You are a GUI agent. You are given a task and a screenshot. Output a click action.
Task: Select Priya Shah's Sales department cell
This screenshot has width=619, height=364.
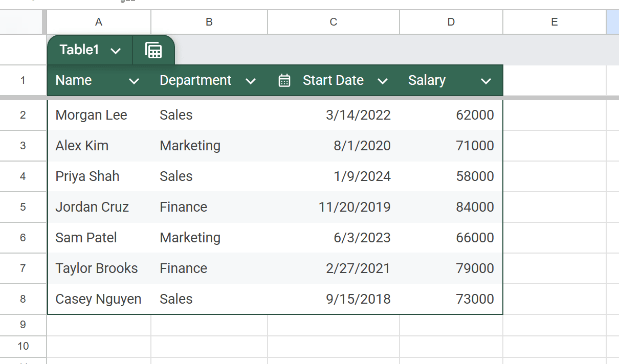[209, 176]
